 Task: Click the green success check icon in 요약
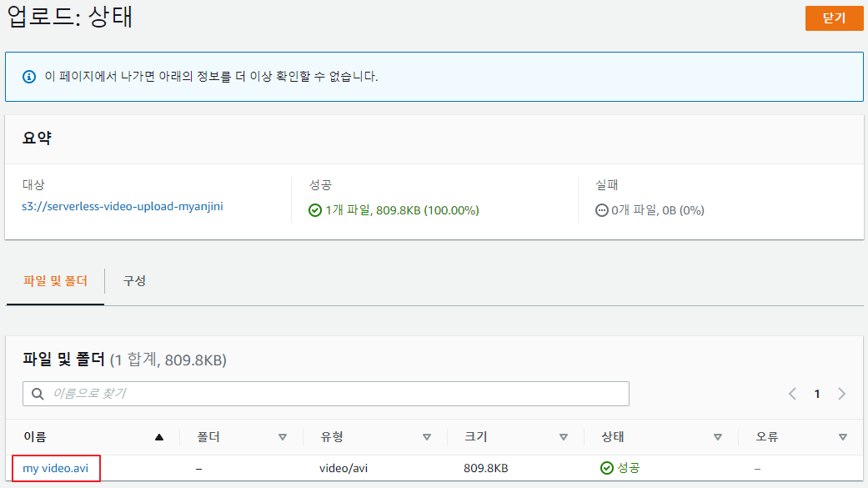315,210
